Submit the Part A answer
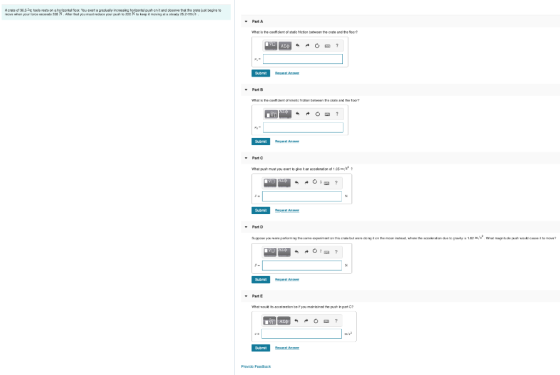This screenshot has height=375, width=560. pyautogui.click(x=261, y=73)
